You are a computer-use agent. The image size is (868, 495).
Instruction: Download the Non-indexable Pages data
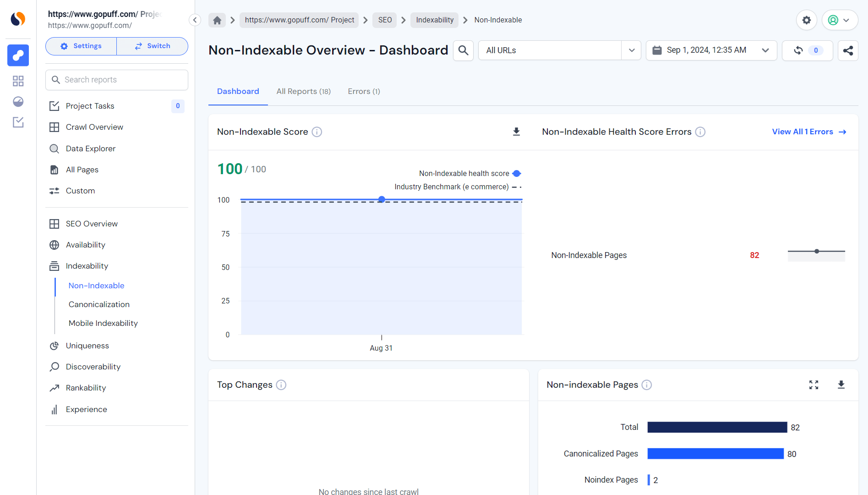841,385
